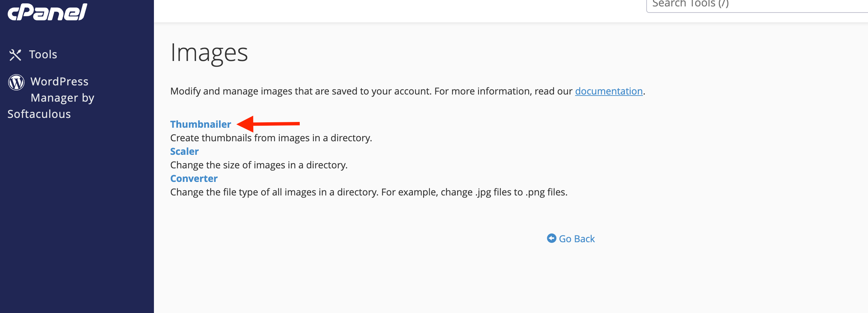This screenshot has width=868, height=313.
Task: Click the crossed wrench Tools icon
Action: (x=15, y=55)
